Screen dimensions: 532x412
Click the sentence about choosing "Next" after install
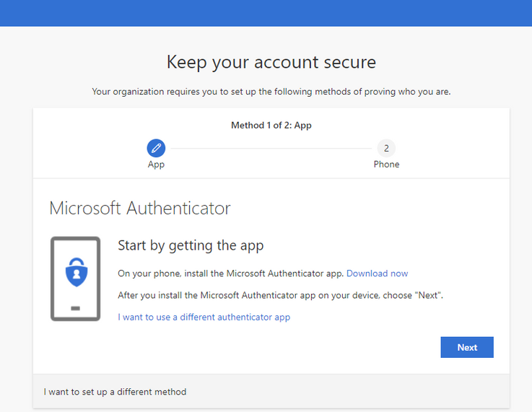[x=280, y=295]
